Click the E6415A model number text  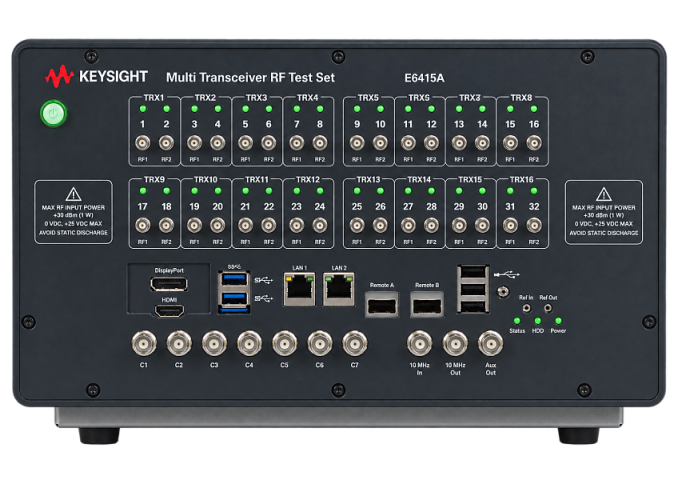click(x=424, y=78)
